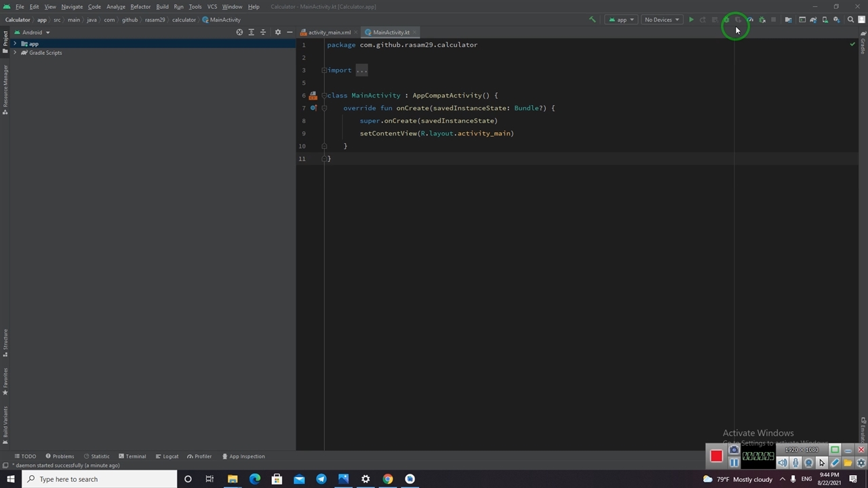Open the Logcat tool window
The image size is (868, 488).
(167, 456)
